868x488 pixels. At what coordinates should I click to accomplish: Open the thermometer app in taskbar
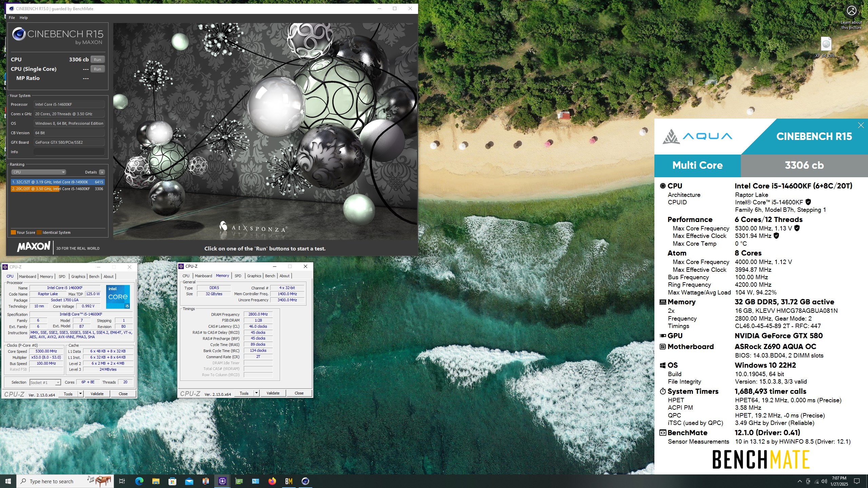coord(205,481)
